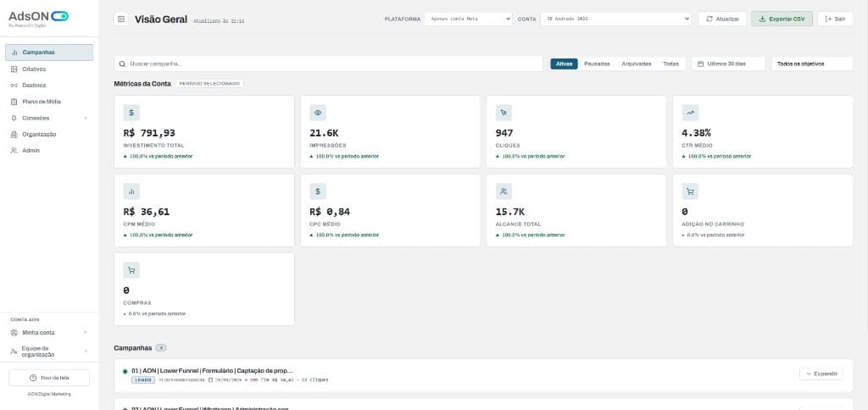Image resolution: width=868 pixels, height=410 pixels.
Task: Select the Ativas filter tab
Action: [x=564, y=64]
